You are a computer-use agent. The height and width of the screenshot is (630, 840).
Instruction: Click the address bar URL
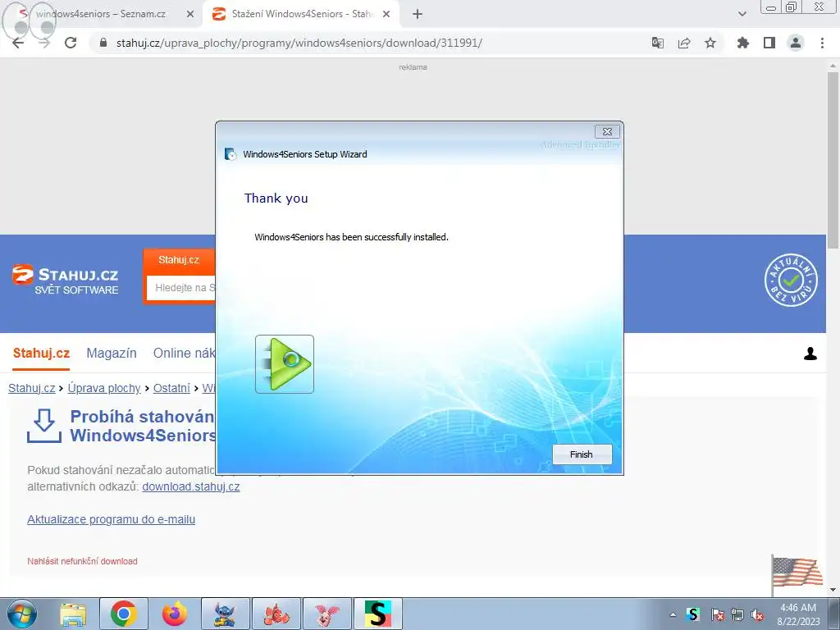tap(299, 43)
